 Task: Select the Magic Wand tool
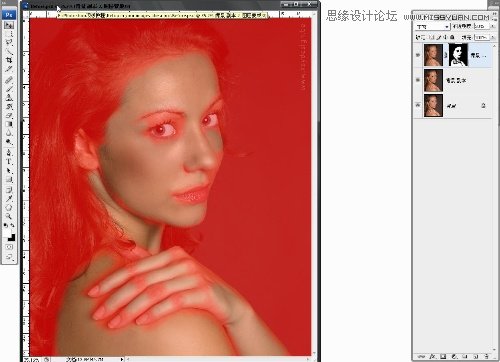pos(9,52)
